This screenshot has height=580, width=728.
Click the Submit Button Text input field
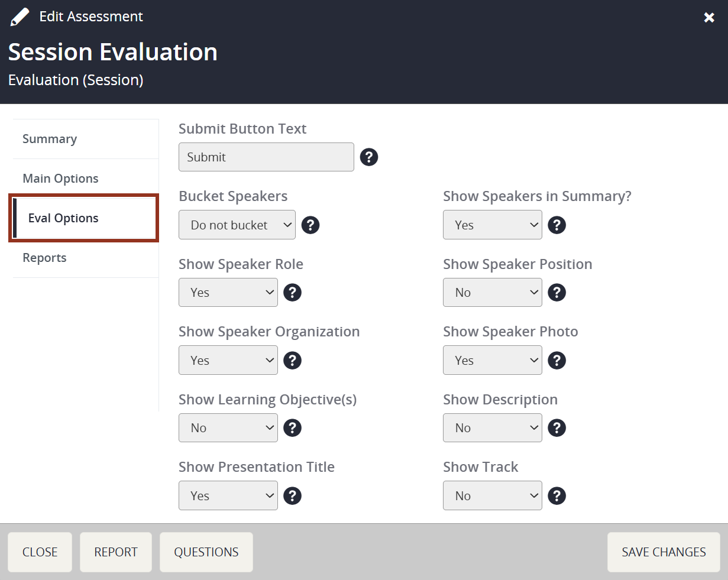(266, 157)
